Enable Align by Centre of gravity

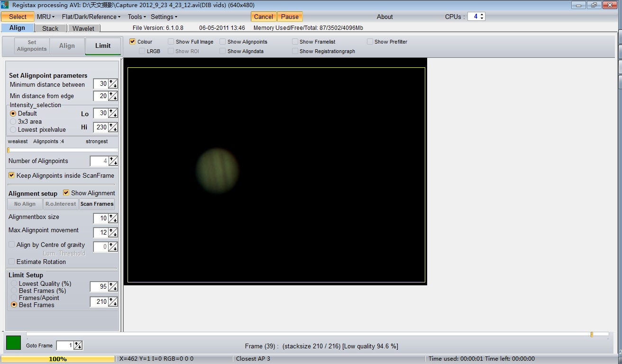tap(12, 245)
